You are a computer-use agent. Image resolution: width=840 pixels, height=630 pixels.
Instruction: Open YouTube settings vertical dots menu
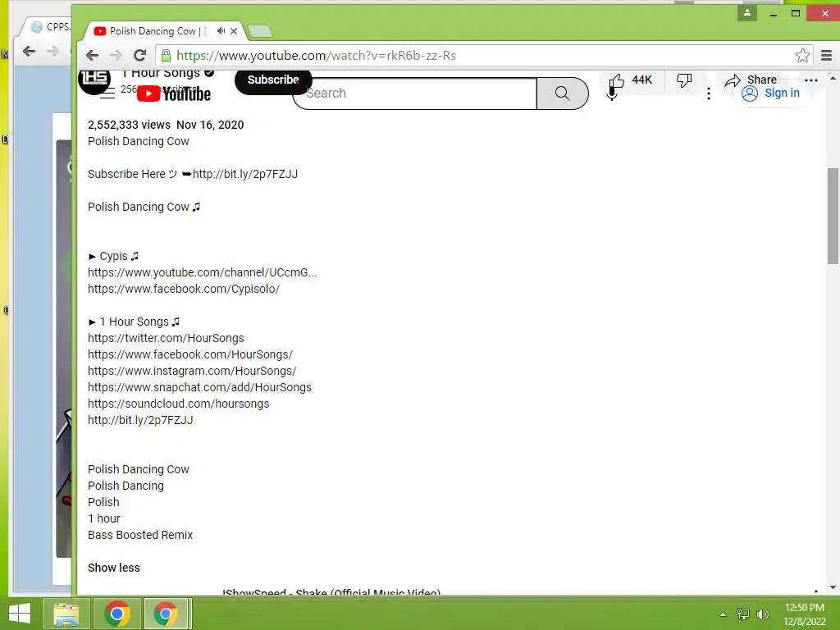(709, 94)
